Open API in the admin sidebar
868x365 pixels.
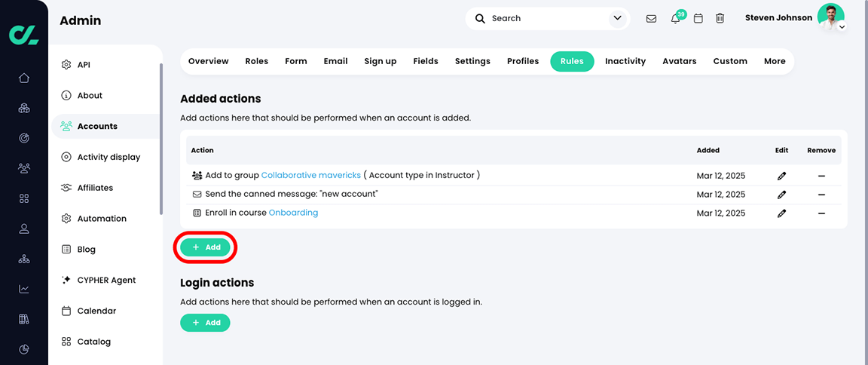point(105,65)
